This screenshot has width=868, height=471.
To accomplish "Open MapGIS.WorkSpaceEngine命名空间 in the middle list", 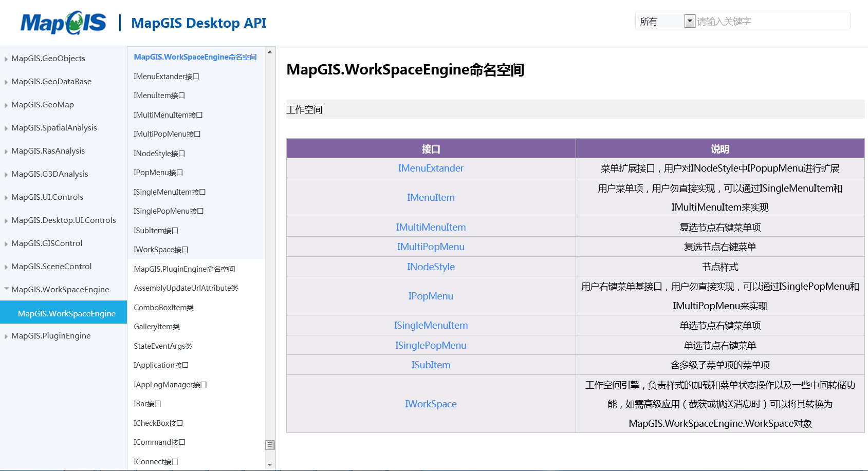I will (195, 57).
